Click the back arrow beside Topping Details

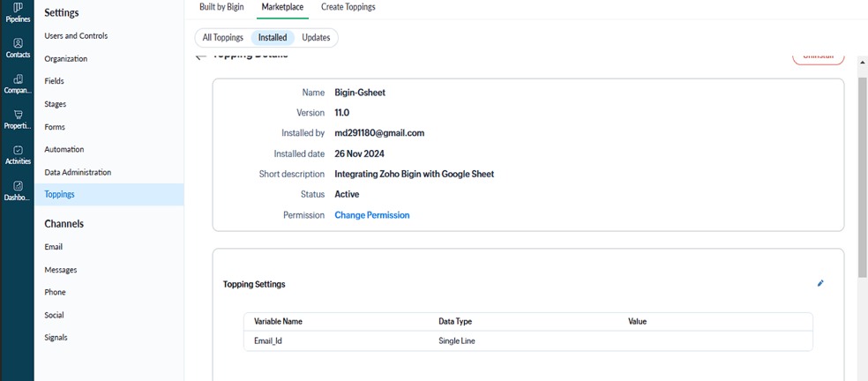(x=200, y=56)
